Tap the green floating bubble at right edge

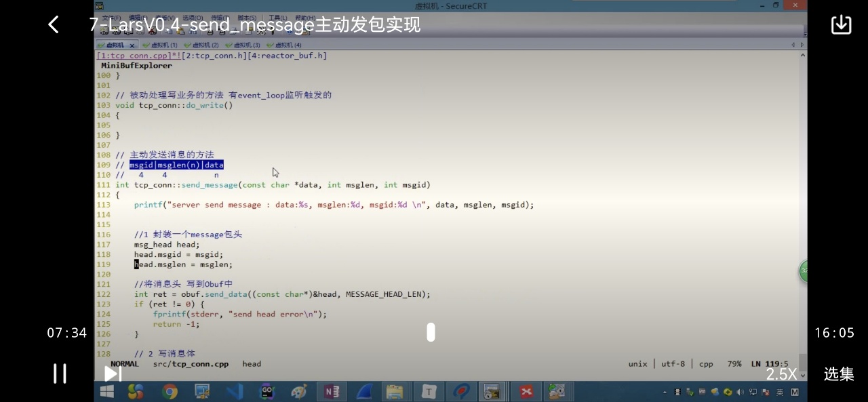(x=804, y=271)
